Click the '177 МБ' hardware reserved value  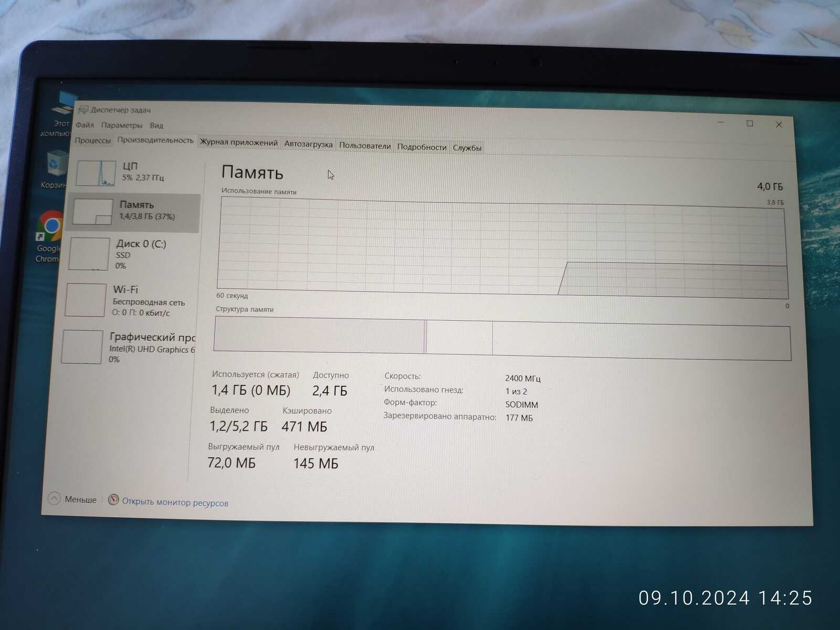[519, 418]
